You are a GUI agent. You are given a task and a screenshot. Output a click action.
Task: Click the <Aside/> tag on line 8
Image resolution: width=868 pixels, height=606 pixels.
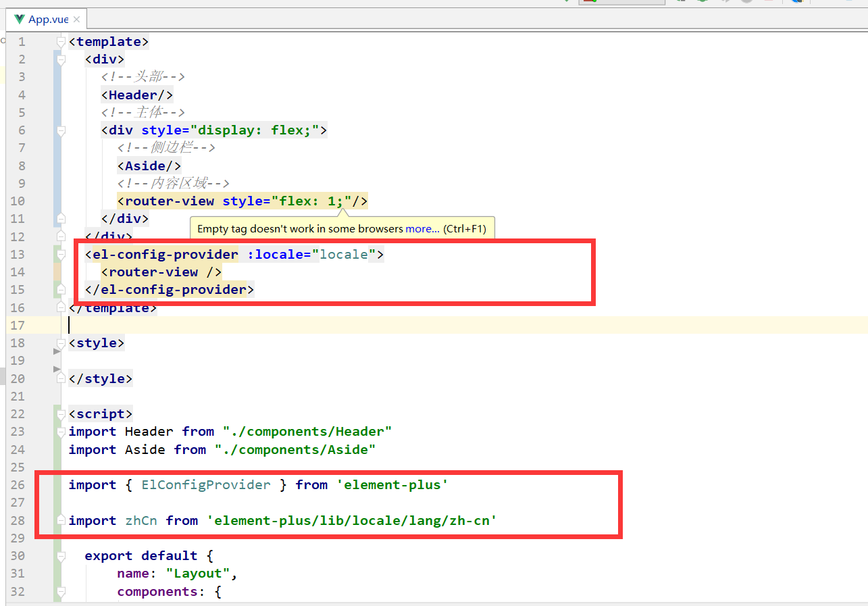click(x=149, y=166)
